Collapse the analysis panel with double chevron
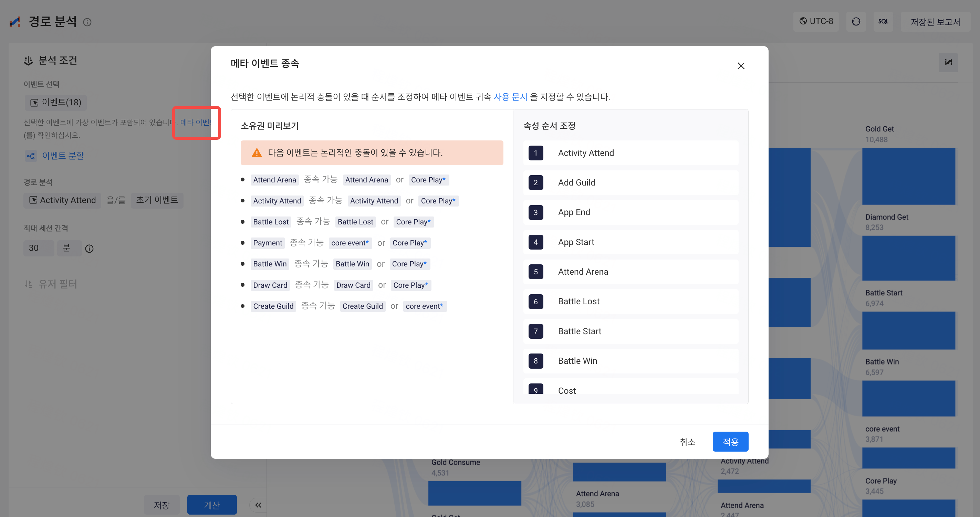The width and height of the screenshot is (980, 517). tap(258, 505)
